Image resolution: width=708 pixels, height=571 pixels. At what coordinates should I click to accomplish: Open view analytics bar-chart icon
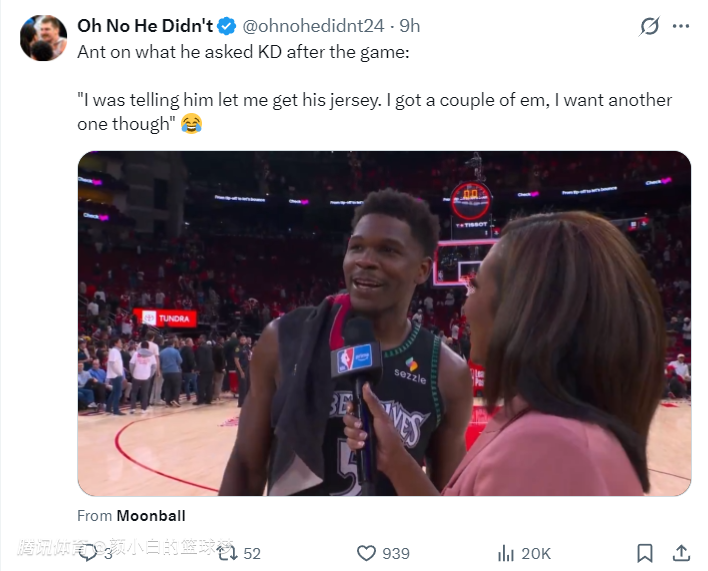pos(507,553)
